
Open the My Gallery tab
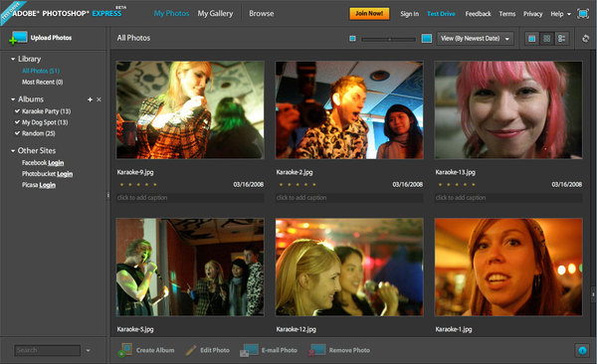point(215,13)
